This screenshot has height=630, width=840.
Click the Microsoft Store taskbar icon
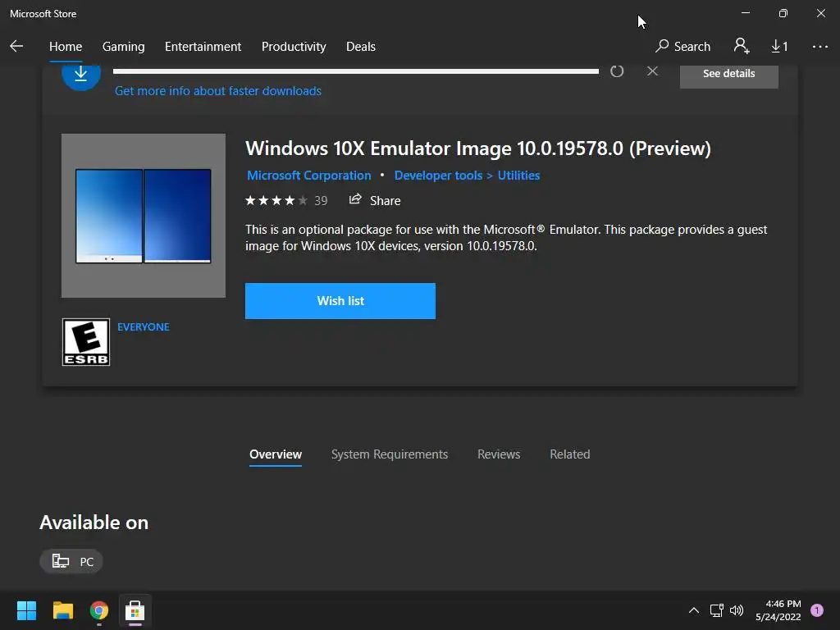tap(135, 610)
